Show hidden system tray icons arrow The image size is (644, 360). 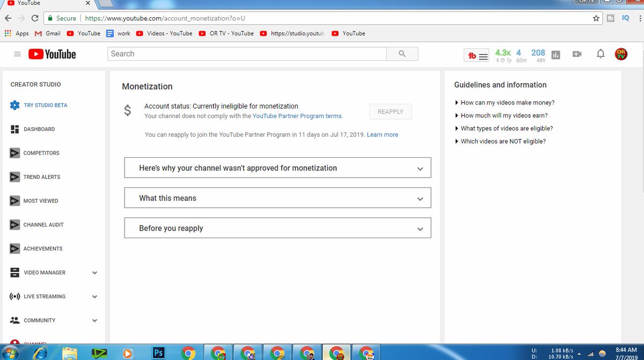click(579, 354)
